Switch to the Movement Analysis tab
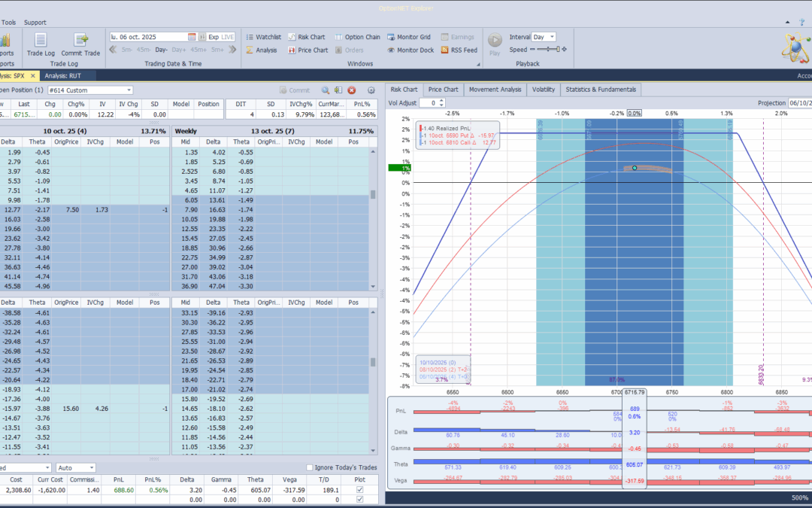 (x=495, y=90)
